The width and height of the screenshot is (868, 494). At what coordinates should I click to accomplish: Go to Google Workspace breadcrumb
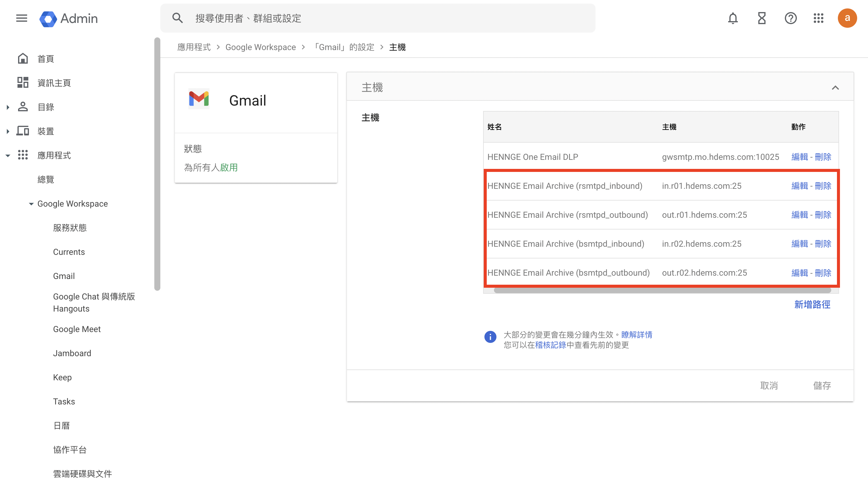pyautogui.click(x=260, y=47)
